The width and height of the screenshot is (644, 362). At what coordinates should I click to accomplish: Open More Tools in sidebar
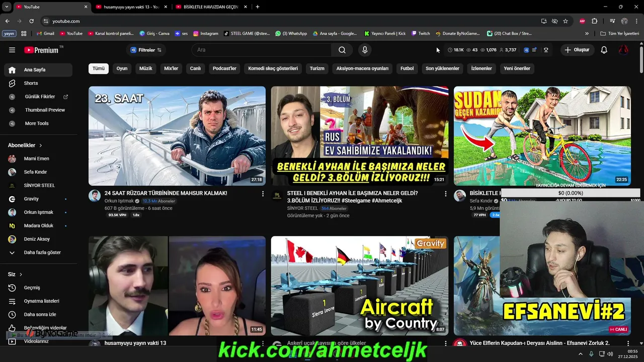[38, 123]
